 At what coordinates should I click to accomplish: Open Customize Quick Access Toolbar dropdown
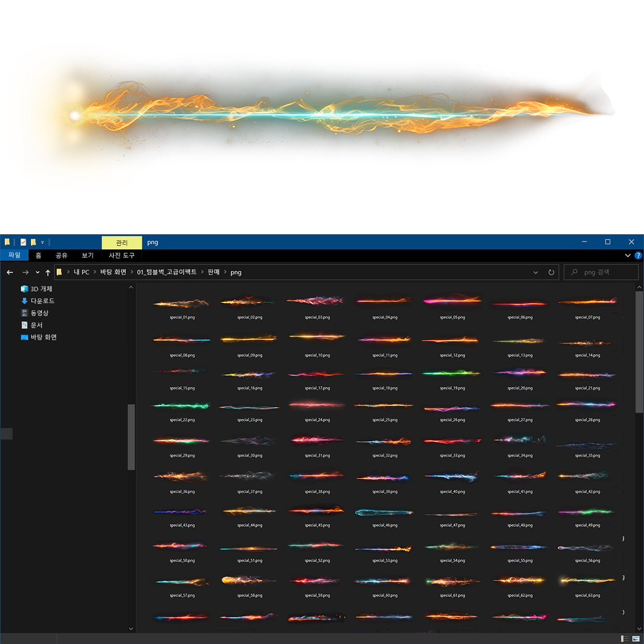[43, 243]
